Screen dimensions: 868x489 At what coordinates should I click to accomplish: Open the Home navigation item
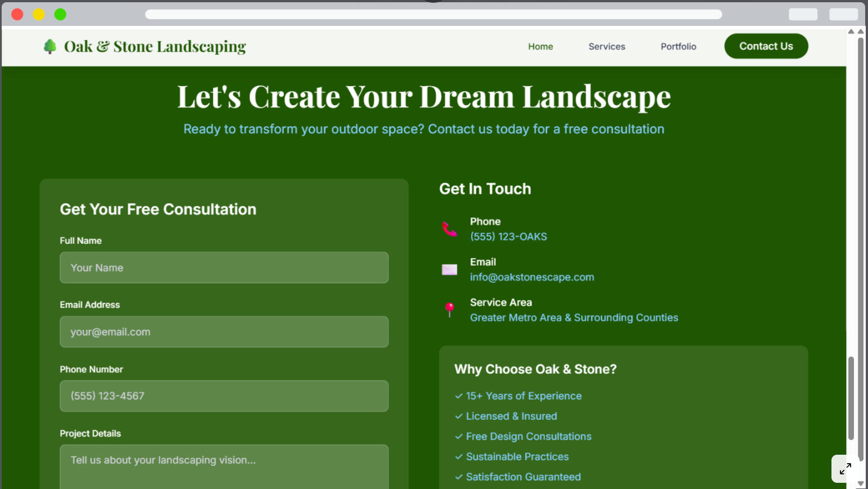[x=540, y=47]
